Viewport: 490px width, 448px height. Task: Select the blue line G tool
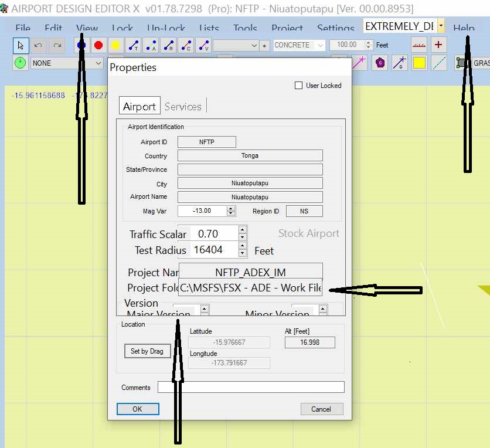click(x=399, y=63)
